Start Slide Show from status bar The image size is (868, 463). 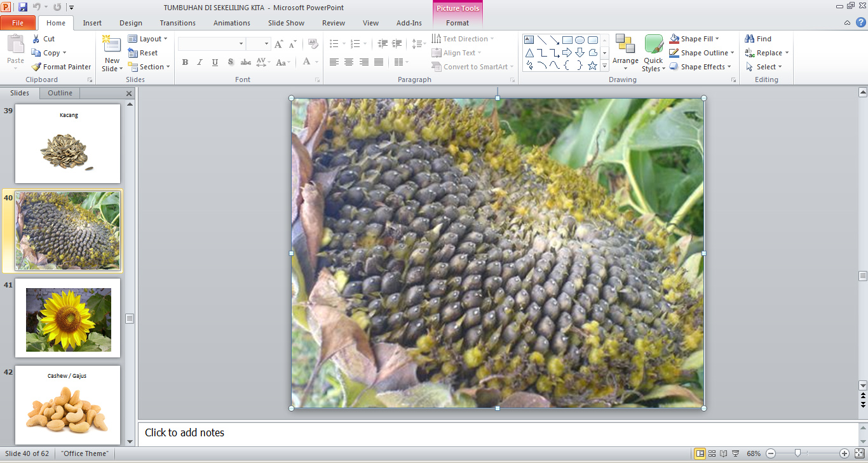[735, 453]
